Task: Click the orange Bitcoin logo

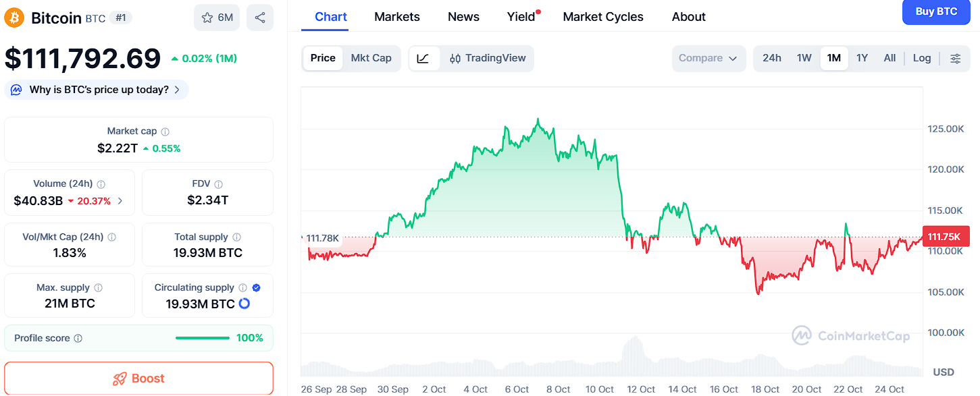Action: (x=14, y=18)
